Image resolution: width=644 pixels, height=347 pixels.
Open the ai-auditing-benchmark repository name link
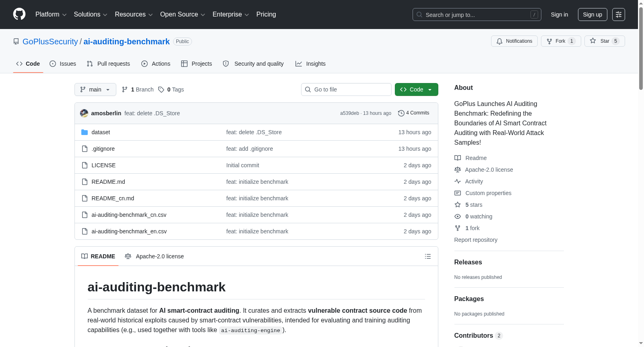click(127, 42)
